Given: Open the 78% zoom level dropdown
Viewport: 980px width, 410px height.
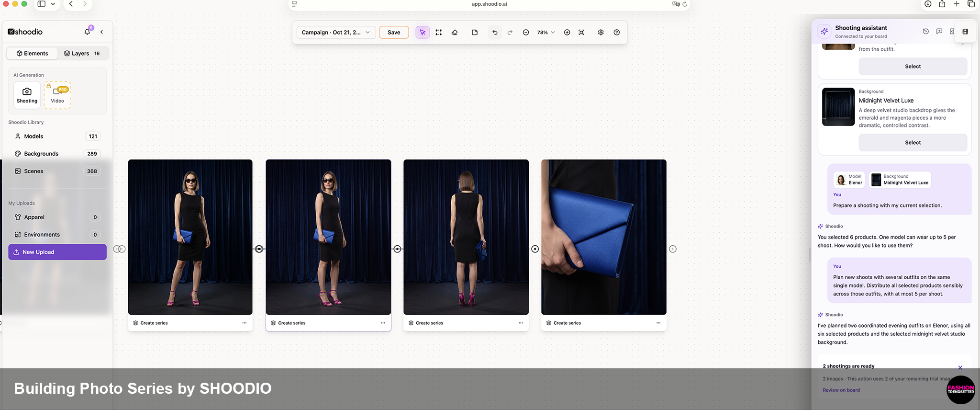Looking at the screenshot, I should point(546,33).
